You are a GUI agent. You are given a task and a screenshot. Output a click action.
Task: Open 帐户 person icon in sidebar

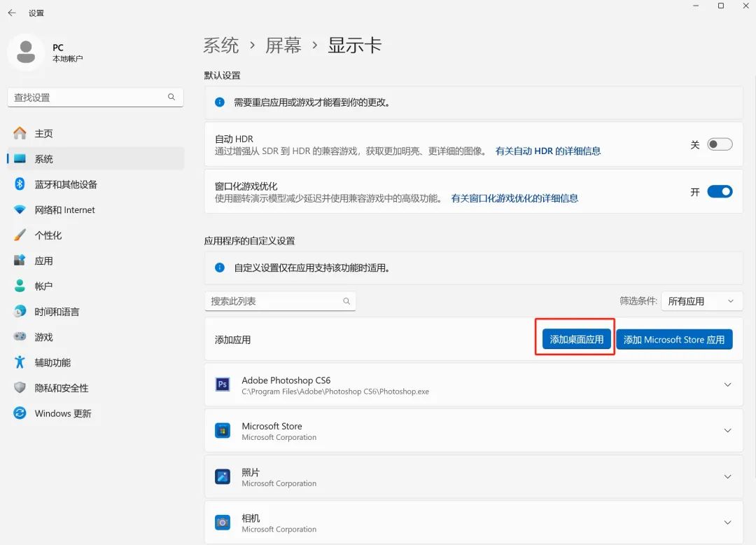(20, 286)
